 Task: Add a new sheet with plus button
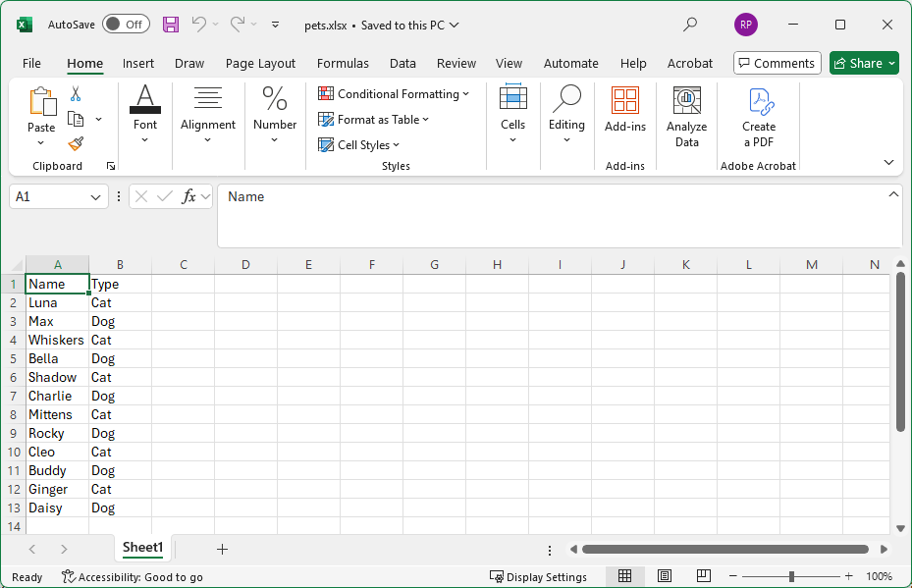pos(222,549)
